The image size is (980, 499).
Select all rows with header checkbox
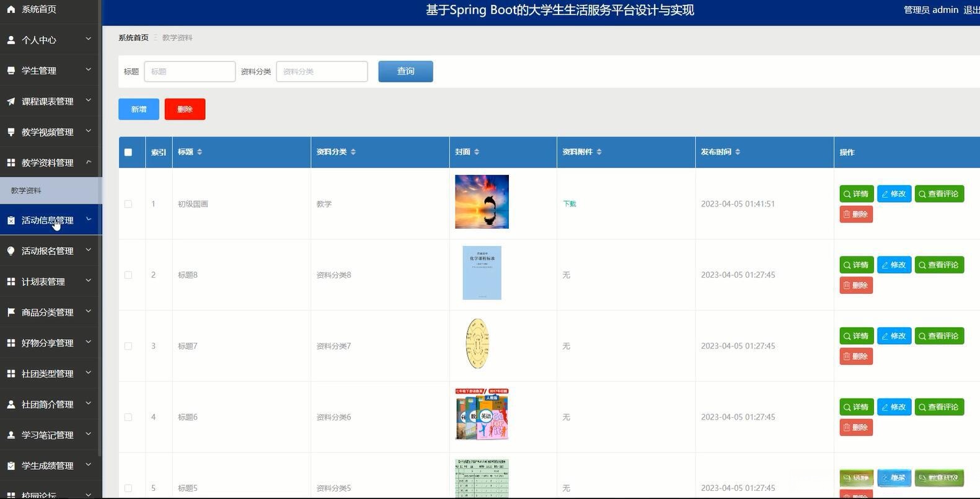pyautogui.click(x=128, y=152)
